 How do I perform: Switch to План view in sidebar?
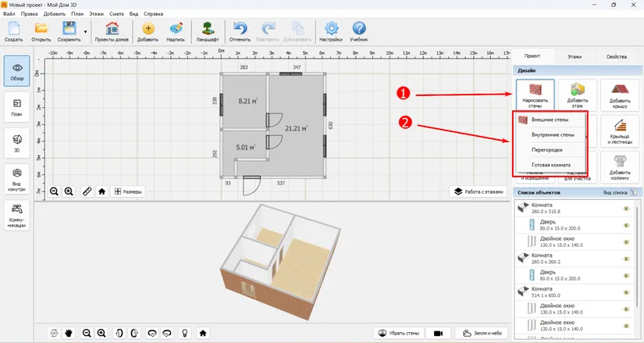click(17, 107)
